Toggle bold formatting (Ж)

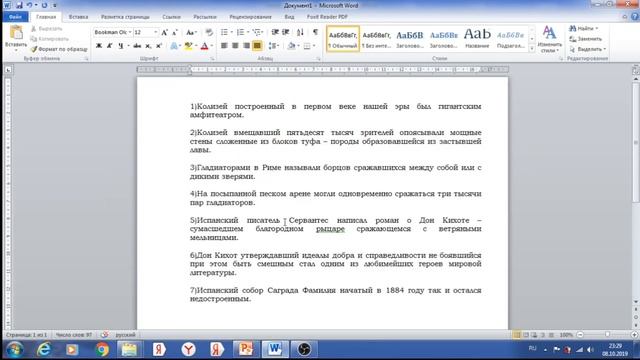[x=99, y=46]
